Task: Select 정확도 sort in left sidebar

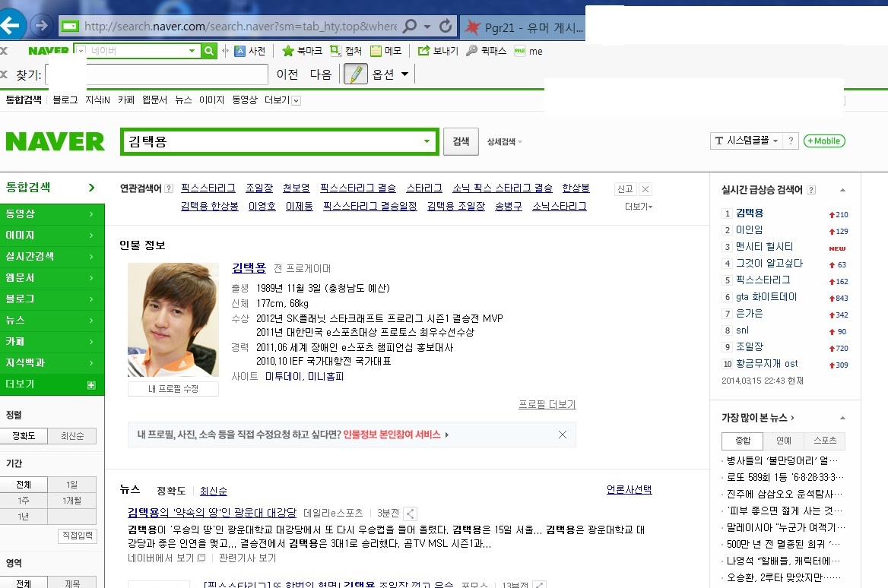Action: coord(24,436)
